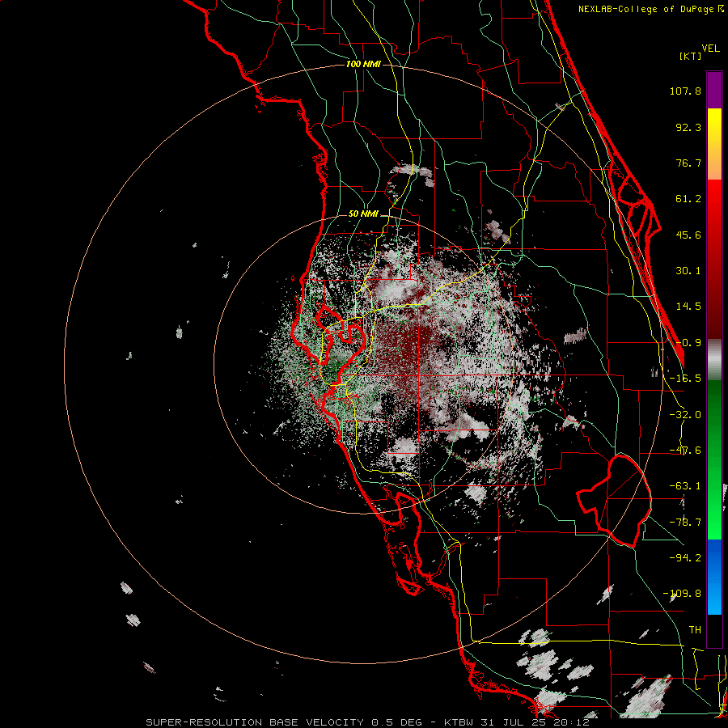This screenshot has width=728, height=728.
Task: Pick the blue segment of the color bar
Action: [714, 577]
